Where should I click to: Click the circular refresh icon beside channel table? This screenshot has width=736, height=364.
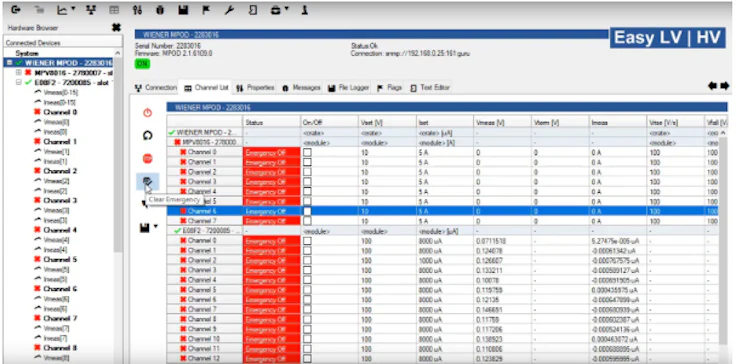(x=147, y=136)
